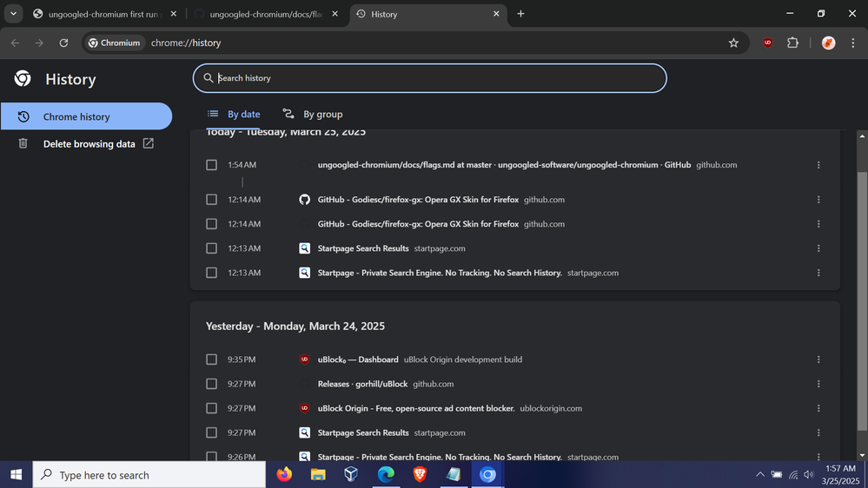
Task: Check the 12:13 AM Startpage Private Search checkbox
Action: [211, 273]
